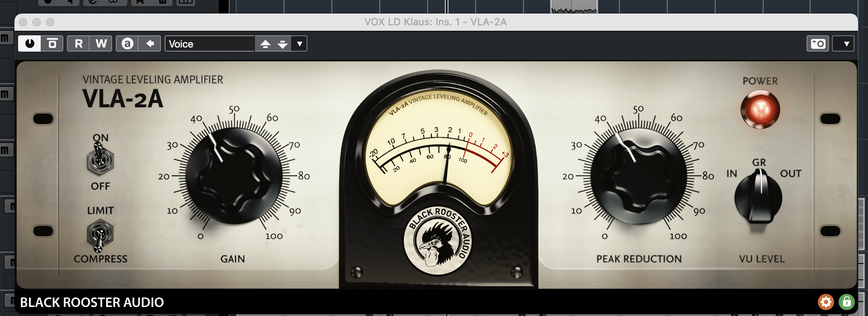Click the VOX LD Klaus window title
Screen dimensions: 868x316
pyautogui.click(x=435, y=22)
